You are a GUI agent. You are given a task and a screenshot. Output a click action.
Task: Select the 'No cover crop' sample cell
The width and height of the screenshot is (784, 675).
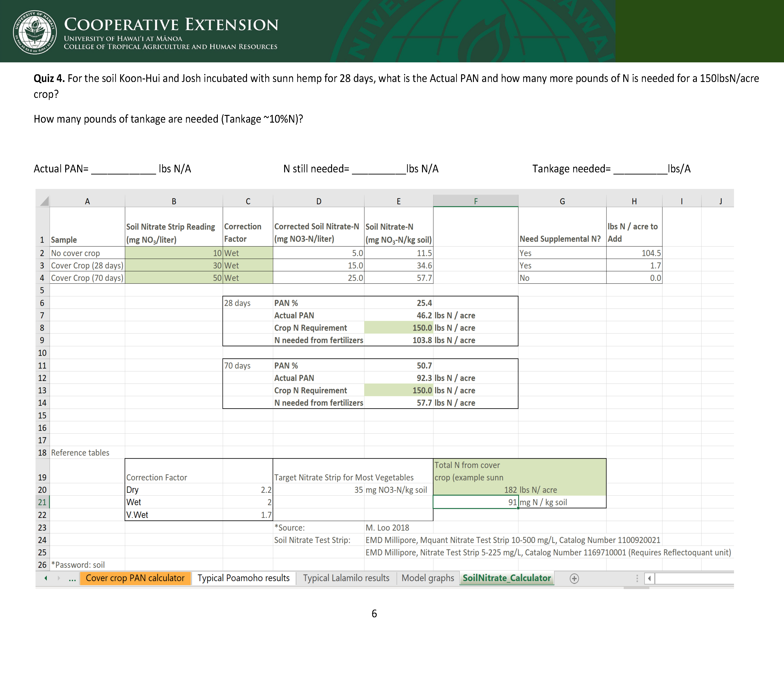pyautogui.click(x=87, y=253)
